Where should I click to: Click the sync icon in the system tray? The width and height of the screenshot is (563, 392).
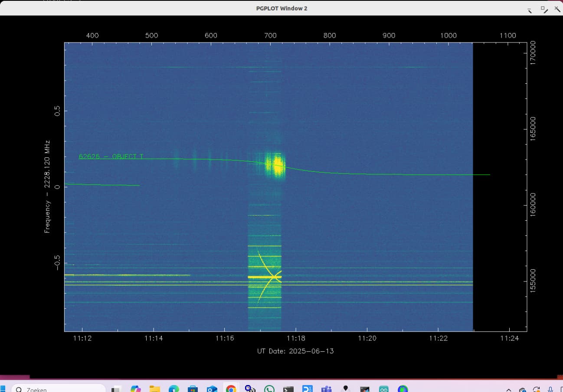pos(537,389)
